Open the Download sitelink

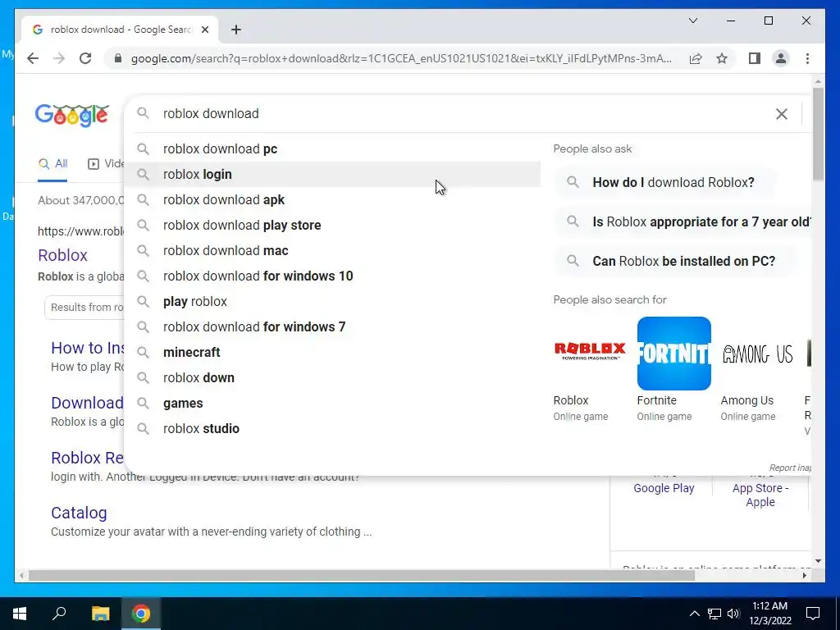[x=87, y=403]
